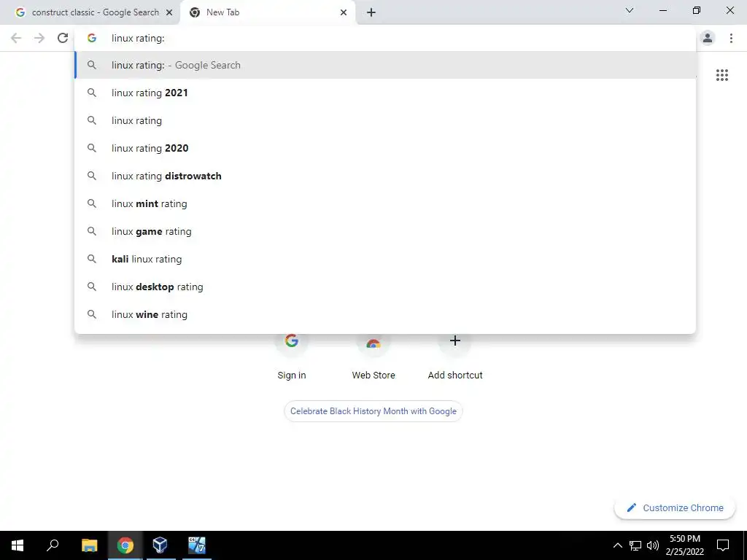This screenshot has height=560, width=747.
Task: Click the address bar containing 'linux rating:'
Action: click(385, 38)
